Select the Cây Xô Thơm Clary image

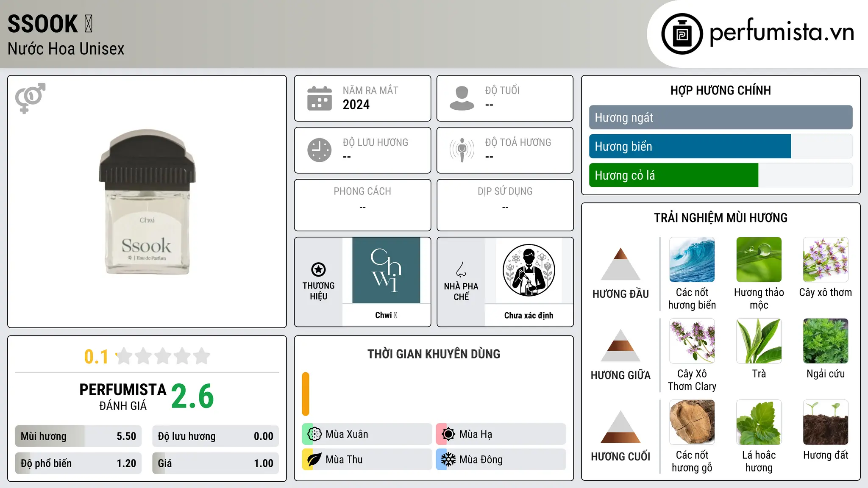[692, 341]
